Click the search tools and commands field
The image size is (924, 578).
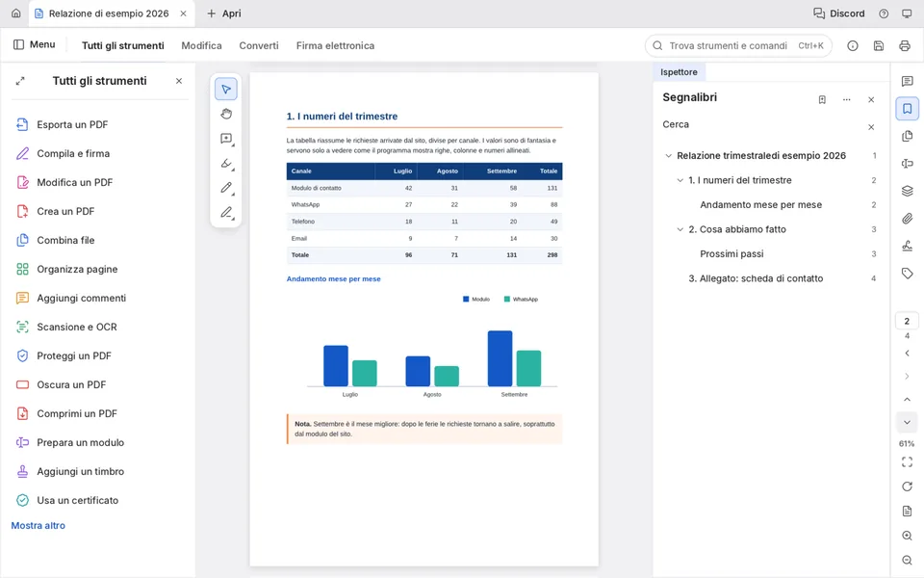pos(738,45)
